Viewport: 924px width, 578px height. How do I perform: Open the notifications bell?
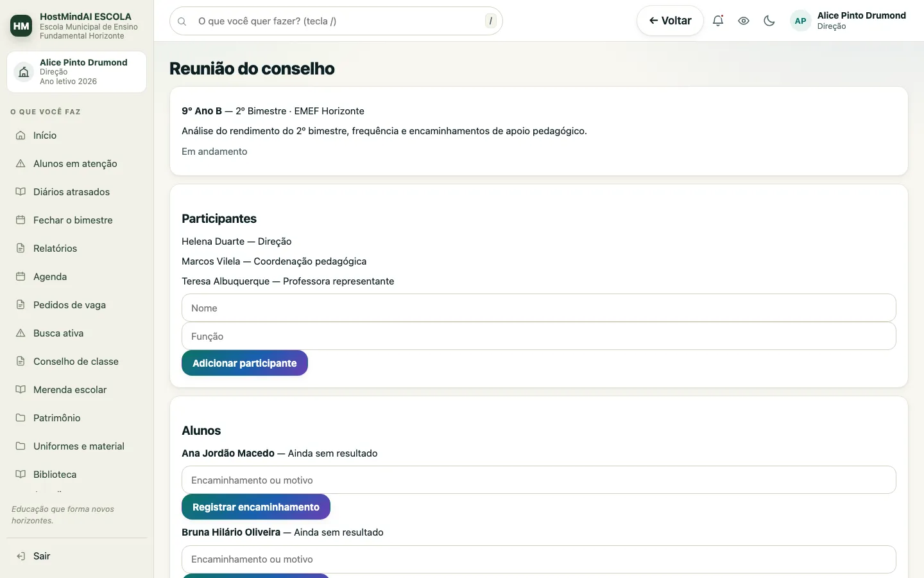718,21
